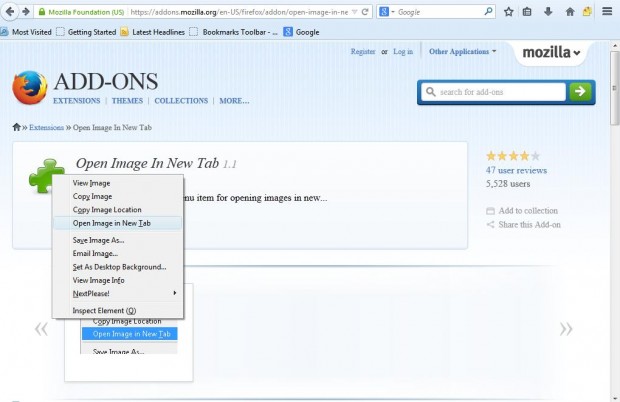Open the downloads arrow icon
This screenshot has width=620, height=402.
tap(548, 12)
